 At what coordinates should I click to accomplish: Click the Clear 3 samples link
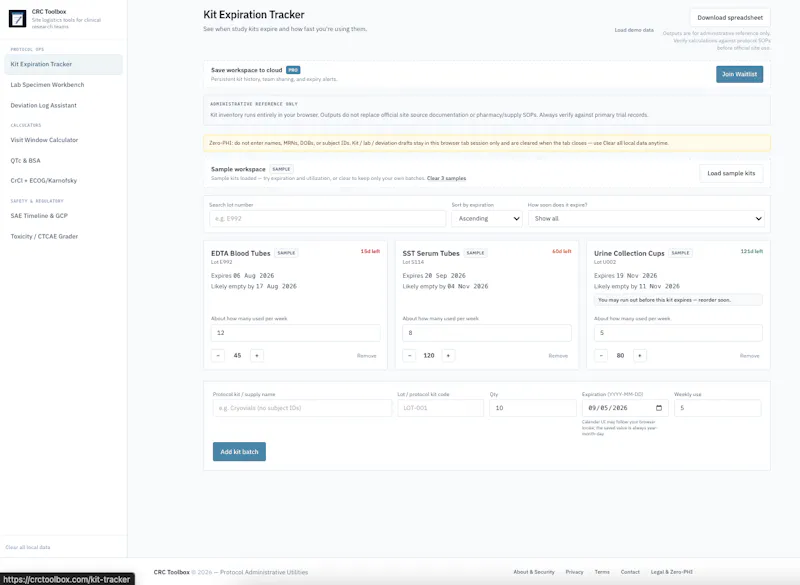click(446, 179)
